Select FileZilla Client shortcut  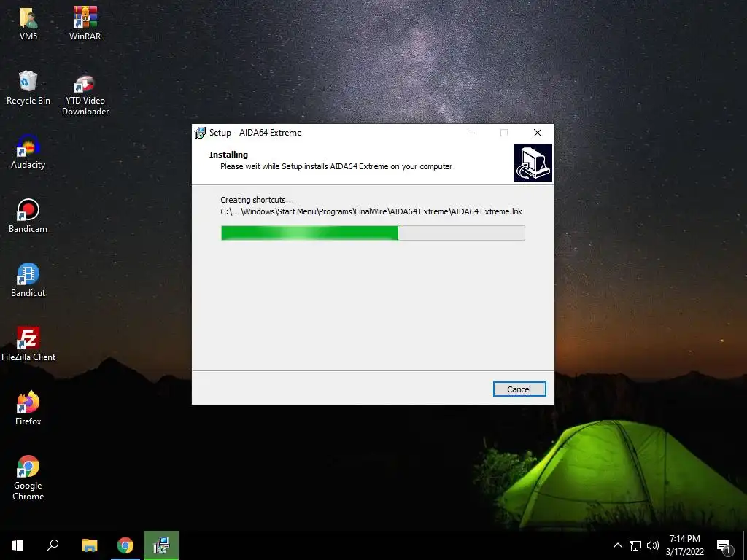tap(28, 344)
